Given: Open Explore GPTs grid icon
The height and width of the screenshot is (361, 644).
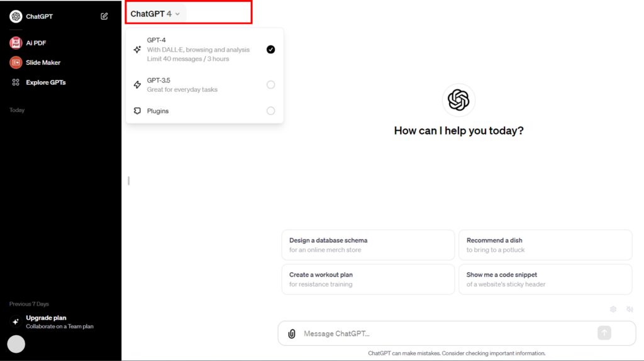Looking at the screenshot, I should [x=16, y=82].
